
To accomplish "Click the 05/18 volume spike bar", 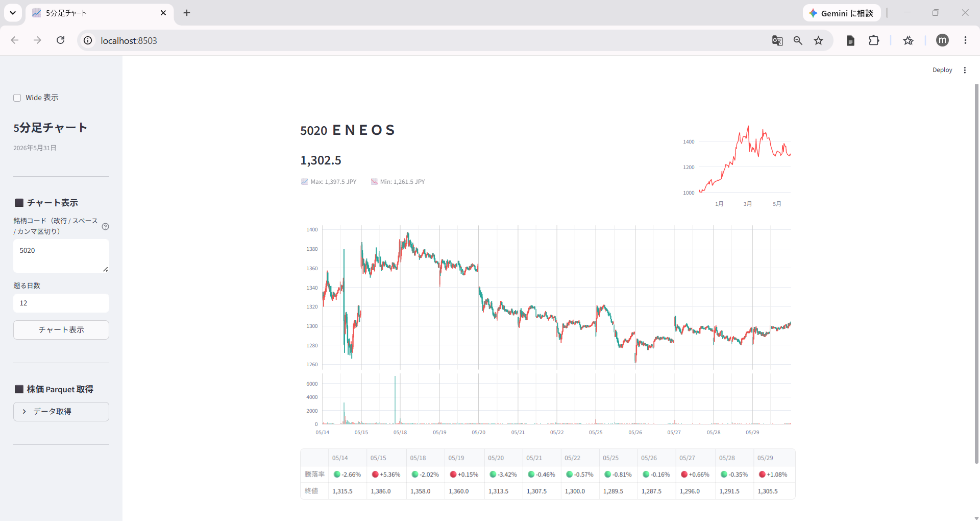I will tap(395, 400).
